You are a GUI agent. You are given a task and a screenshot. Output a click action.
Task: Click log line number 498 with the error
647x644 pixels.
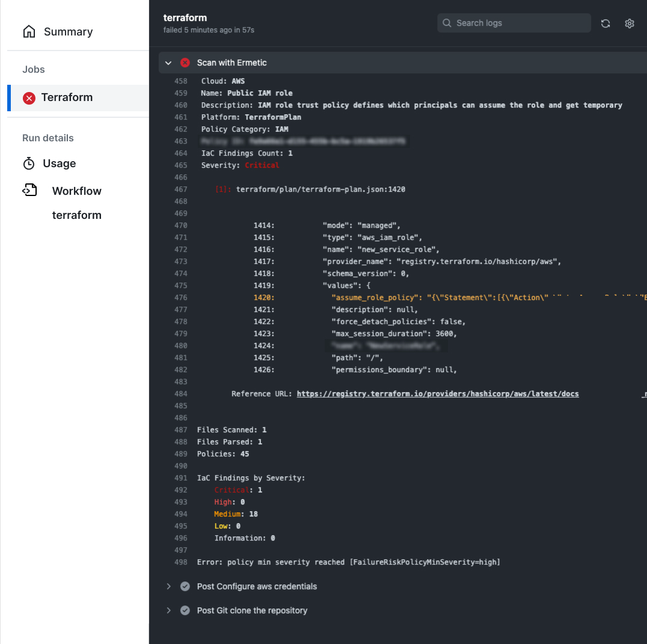tap(180, 562)
